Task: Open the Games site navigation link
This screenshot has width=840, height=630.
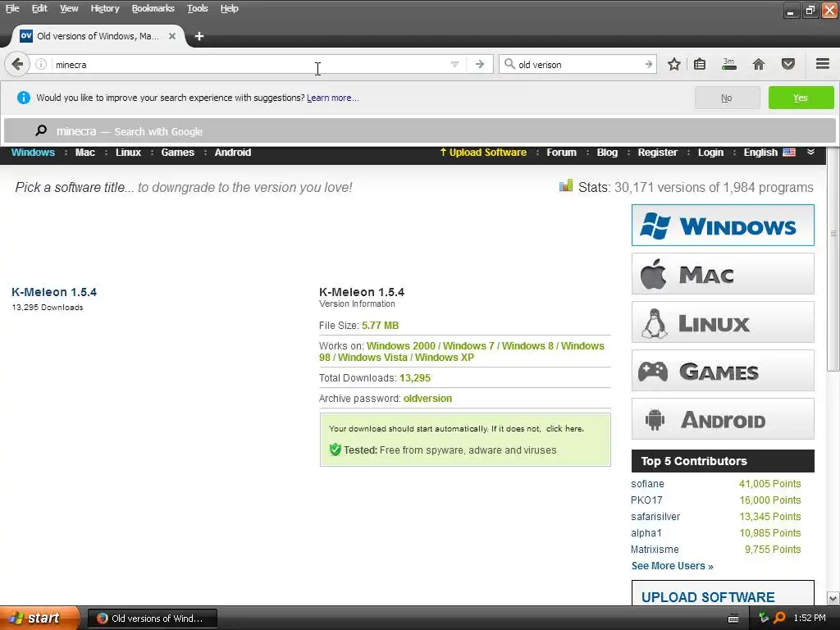Action: [177, 152]
